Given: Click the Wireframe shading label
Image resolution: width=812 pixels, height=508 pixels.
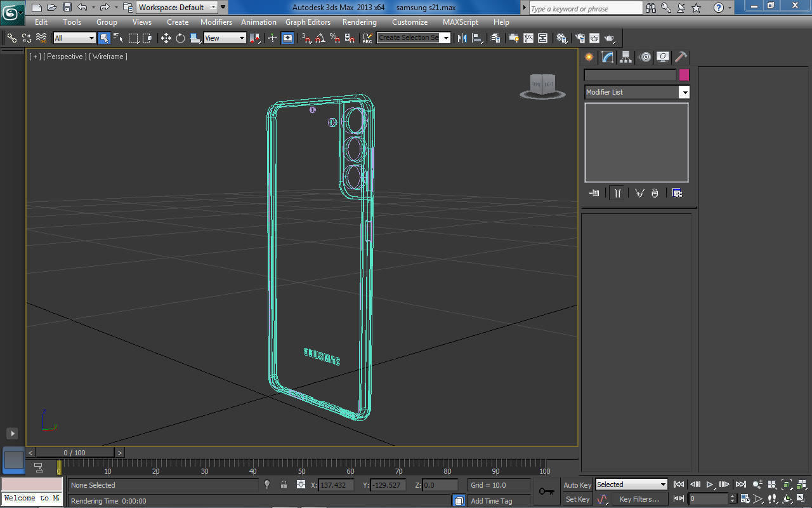Looking at the screenshot, I should pos(108,57).
